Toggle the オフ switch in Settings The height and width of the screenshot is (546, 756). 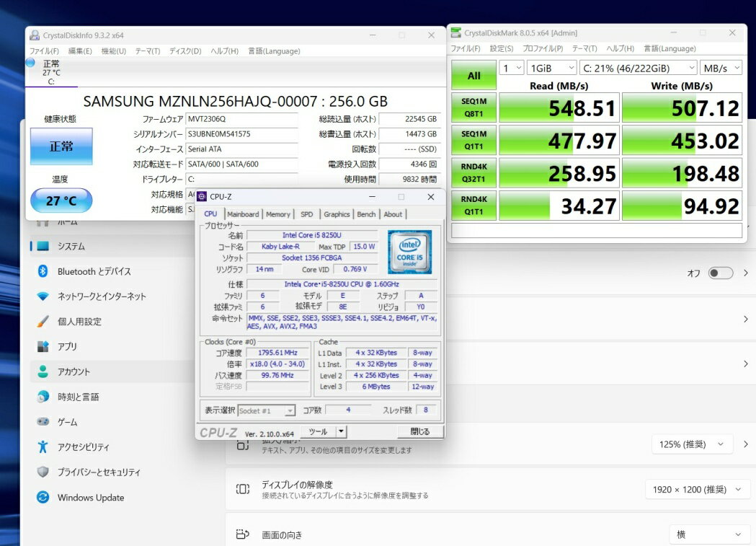point(720,273)
